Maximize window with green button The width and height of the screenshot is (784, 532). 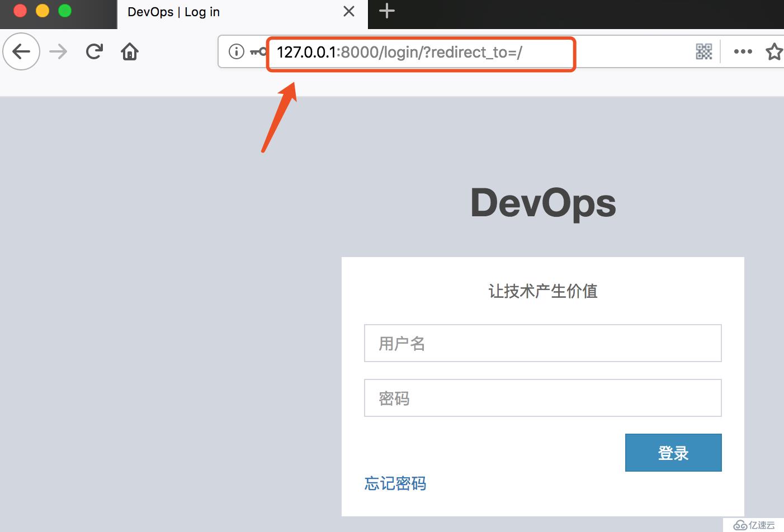click(x=65, y=11)
